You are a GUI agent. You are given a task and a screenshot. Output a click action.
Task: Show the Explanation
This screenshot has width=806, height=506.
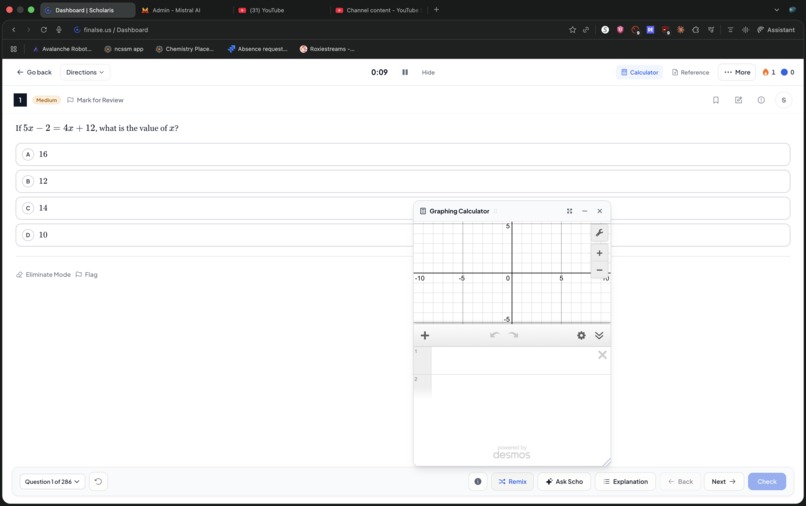coord(625,482)
